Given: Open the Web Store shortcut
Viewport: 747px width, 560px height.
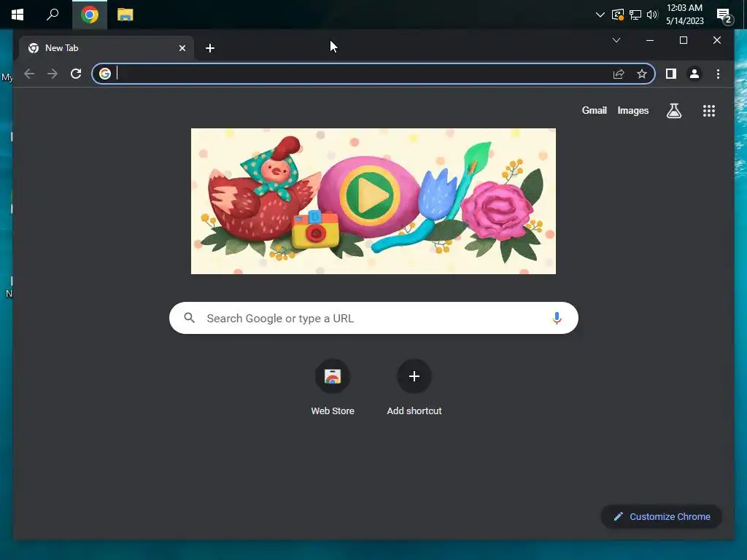Looking at the screenshot, I should (x=333, y=376).
